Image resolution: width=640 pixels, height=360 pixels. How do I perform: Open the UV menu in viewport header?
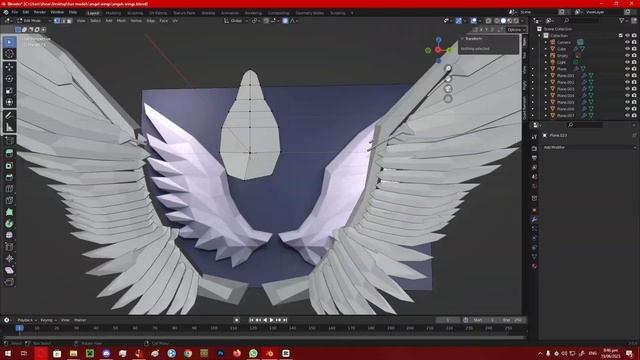pyautogui.click(x=175, y=20)
